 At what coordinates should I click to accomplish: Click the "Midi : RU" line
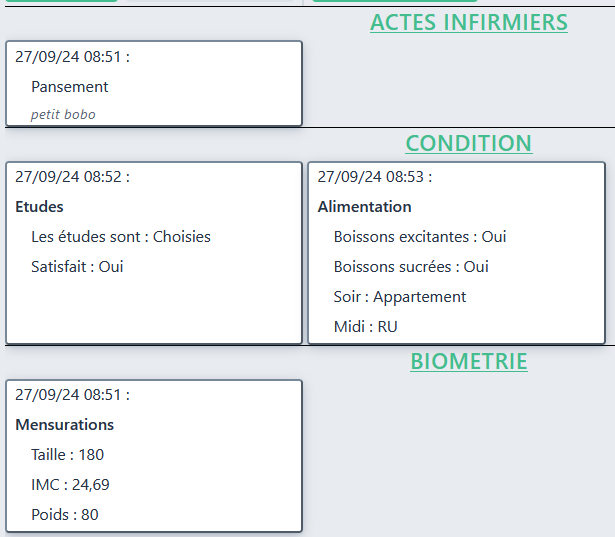pyautogui.click(x=365, y=327)
